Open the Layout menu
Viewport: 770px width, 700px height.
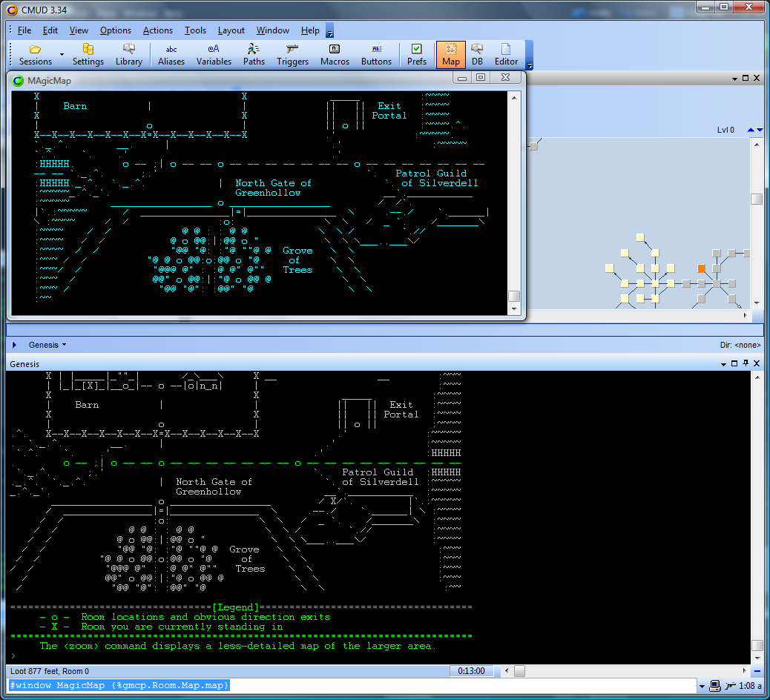point(231,30)
